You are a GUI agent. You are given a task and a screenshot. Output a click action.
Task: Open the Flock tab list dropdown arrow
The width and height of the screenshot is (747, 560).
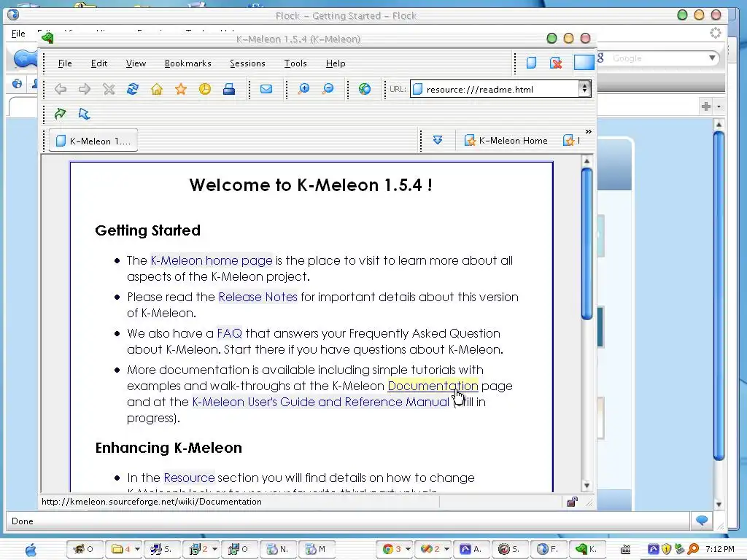click(x=719, y=106)
